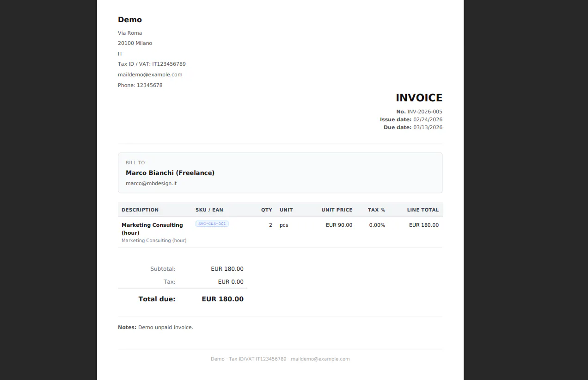
Task: Click the Tax ID / VAT: IT123456789 line
Action: (x=152, y=64)
